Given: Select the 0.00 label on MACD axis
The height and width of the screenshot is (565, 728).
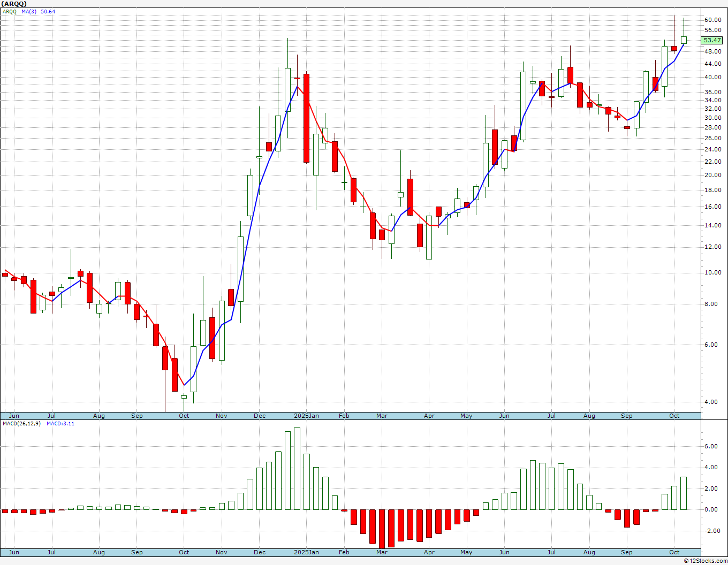Looking at the screenshot, I should 711,509.
